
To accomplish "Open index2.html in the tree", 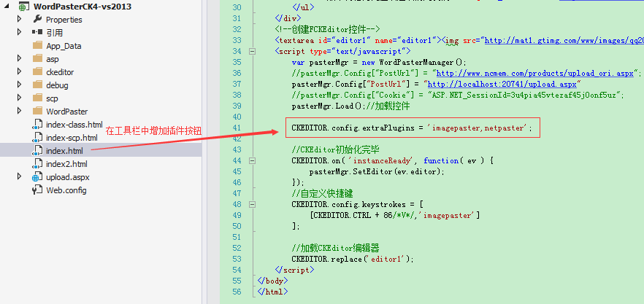I will [66, 164].
